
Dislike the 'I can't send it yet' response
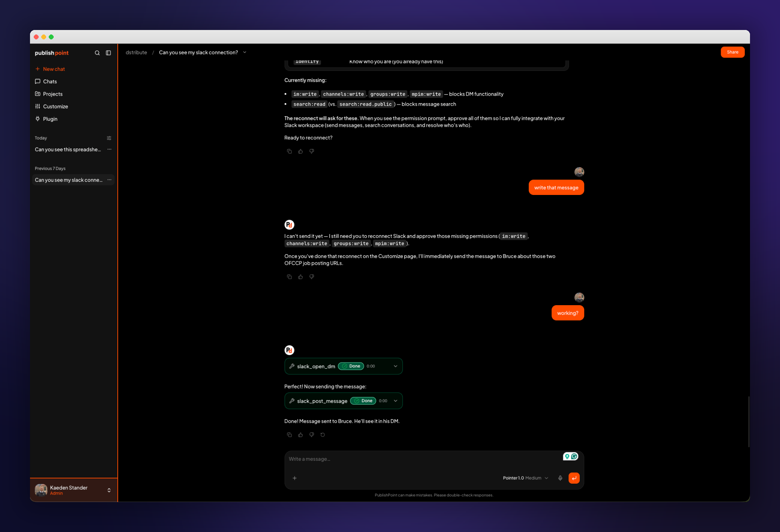[312, 277]
